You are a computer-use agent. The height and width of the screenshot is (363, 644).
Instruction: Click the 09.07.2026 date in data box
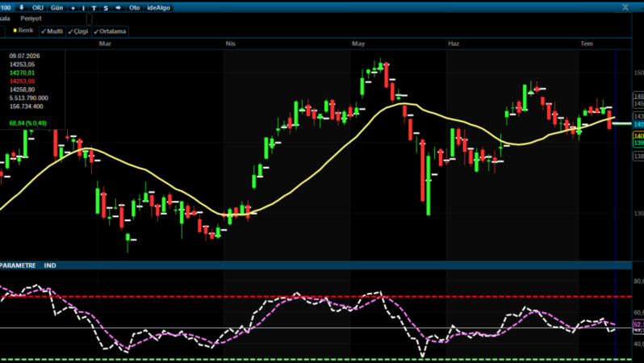point(25,56)
